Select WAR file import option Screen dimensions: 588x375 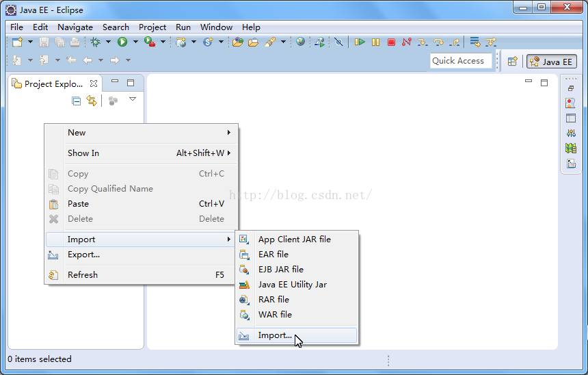[x=297, y=315]
